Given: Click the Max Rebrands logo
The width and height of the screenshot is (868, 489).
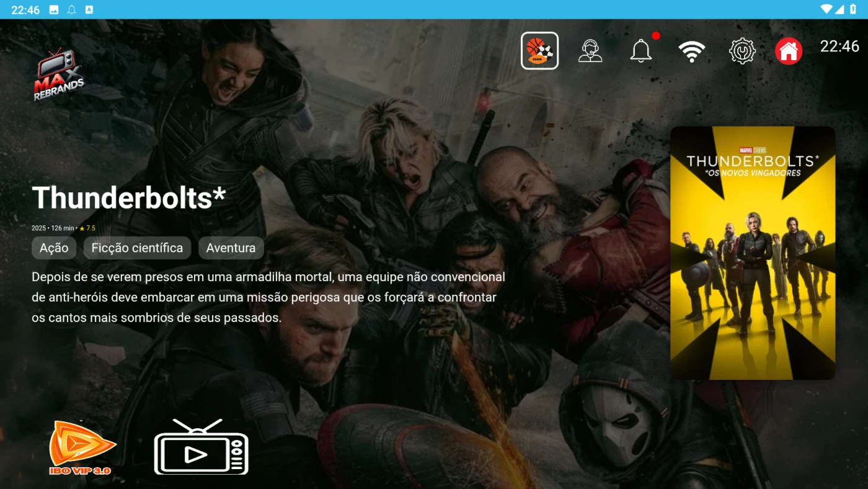Looking at the screenshot, I should 58,74.
